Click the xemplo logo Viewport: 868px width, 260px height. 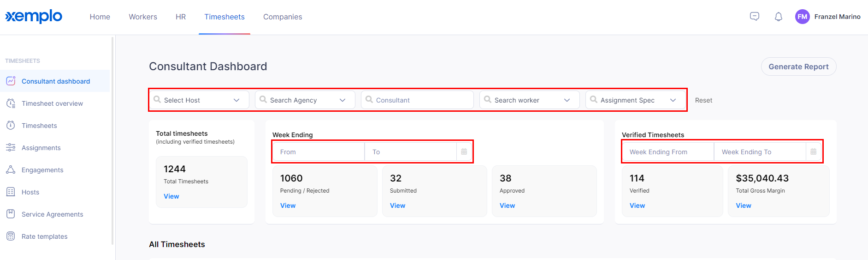click(34, 16)
